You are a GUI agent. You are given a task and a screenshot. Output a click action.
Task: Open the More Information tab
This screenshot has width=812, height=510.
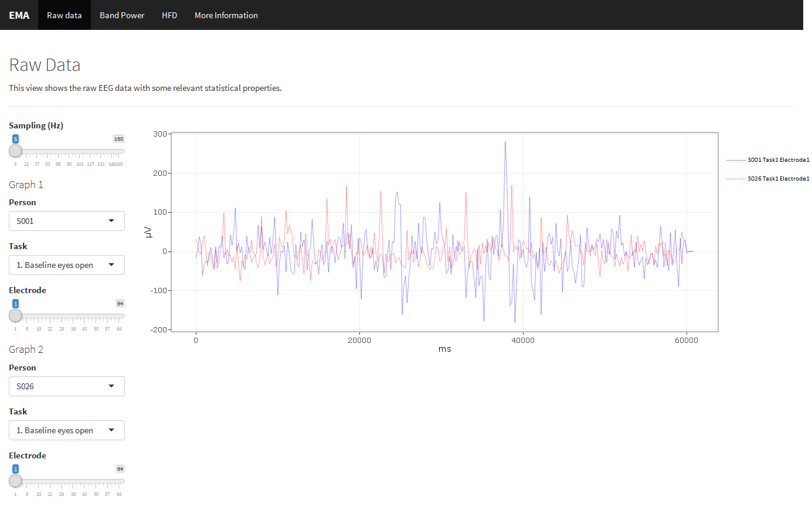pyautogui.click(x=226, y=15)
